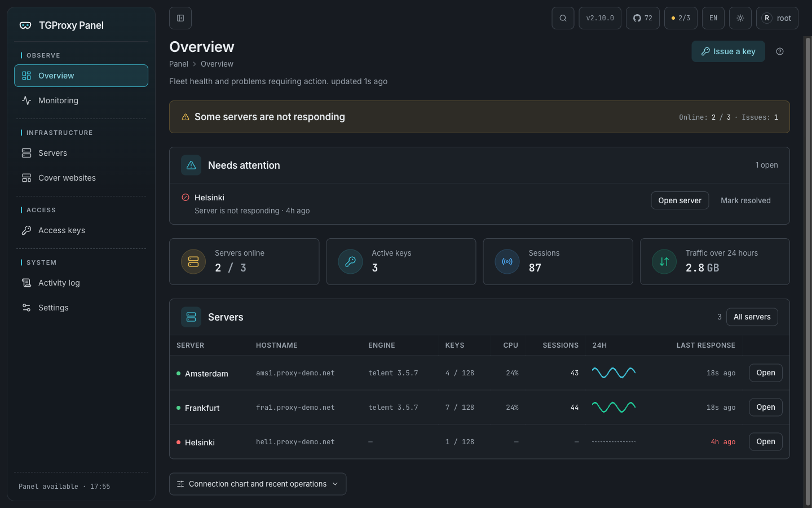Sort by the HOSTNAME column header
The height and width of the screenshot is (508, 812).
[x=276, y=345]
